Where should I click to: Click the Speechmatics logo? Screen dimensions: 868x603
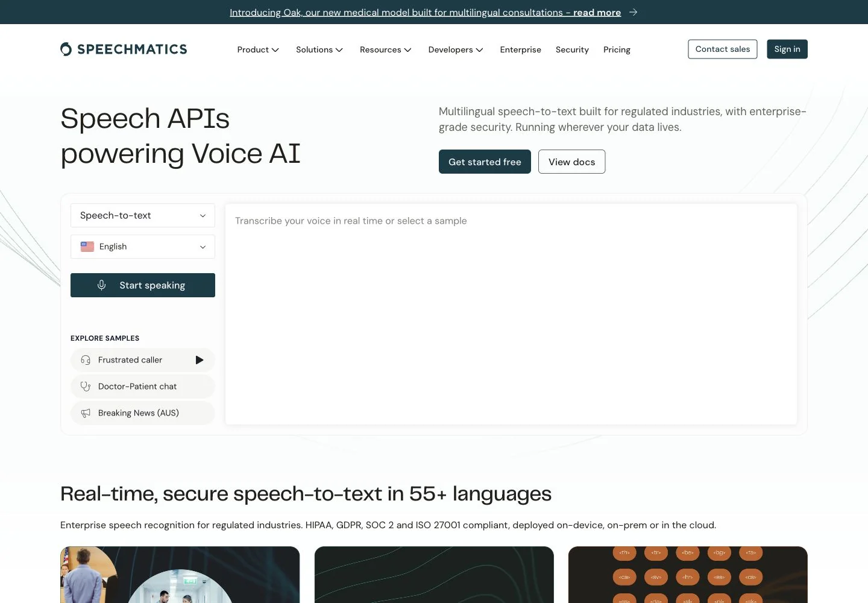click(x=124, y=49)
